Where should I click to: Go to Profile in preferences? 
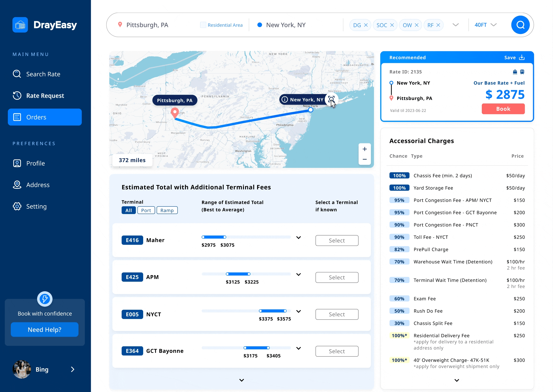click(x=35, y=163)
